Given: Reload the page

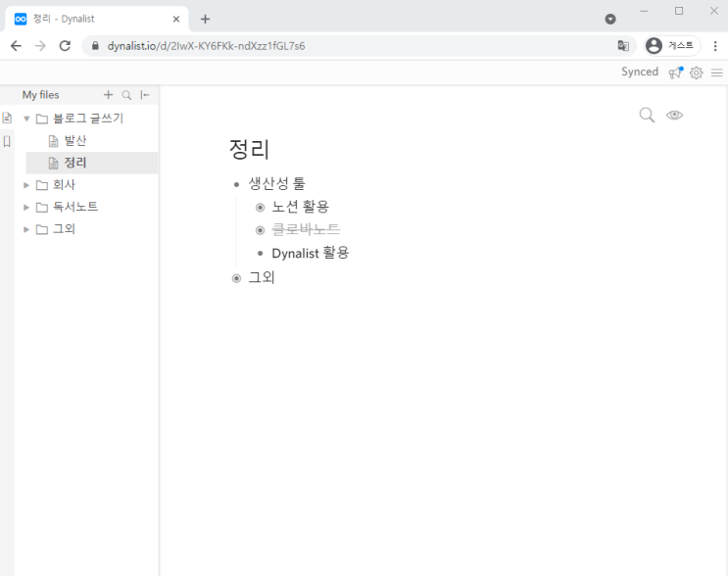Looking at the screenshot, I should tap(65, 45).
